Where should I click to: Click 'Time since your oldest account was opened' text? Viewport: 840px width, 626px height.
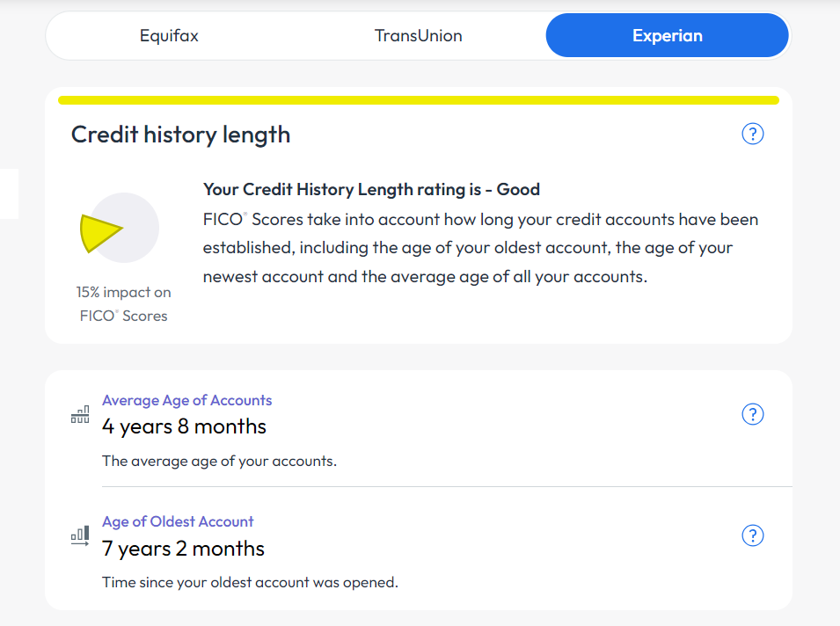click(250, 582)
